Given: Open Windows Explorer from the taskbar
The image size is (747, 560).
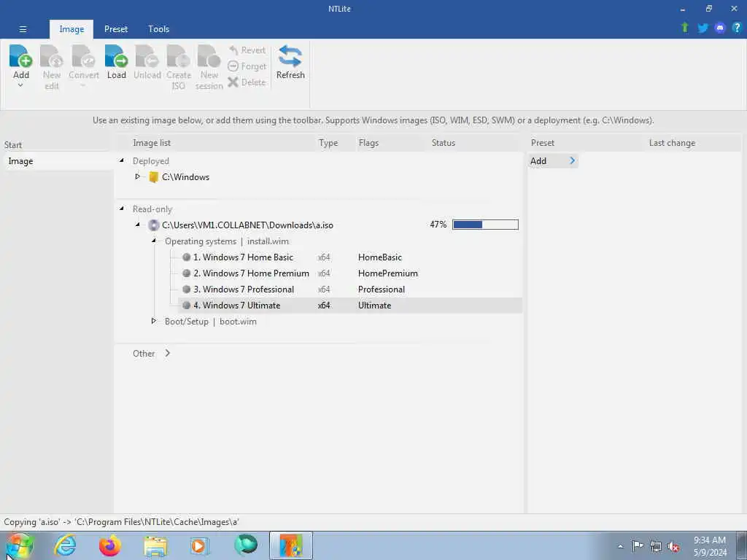Looking at the screenshot, I should pos(155,545).
